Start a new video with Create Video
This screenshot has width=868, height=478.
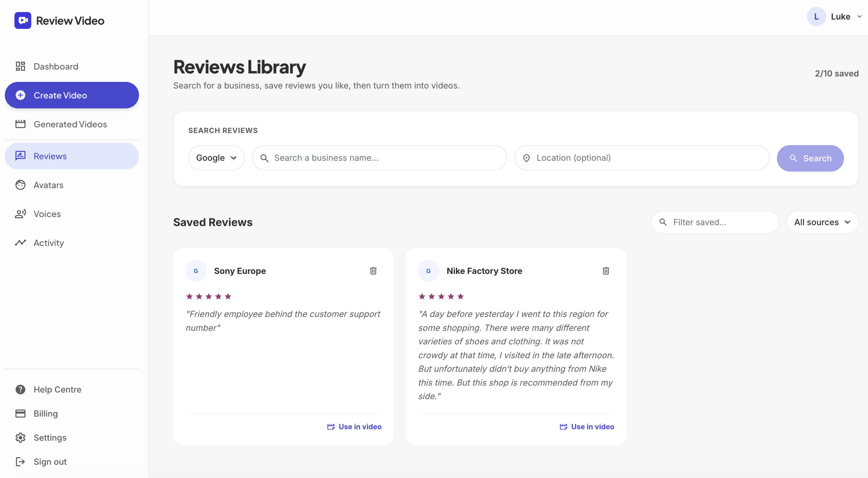[x=72, y=95]
